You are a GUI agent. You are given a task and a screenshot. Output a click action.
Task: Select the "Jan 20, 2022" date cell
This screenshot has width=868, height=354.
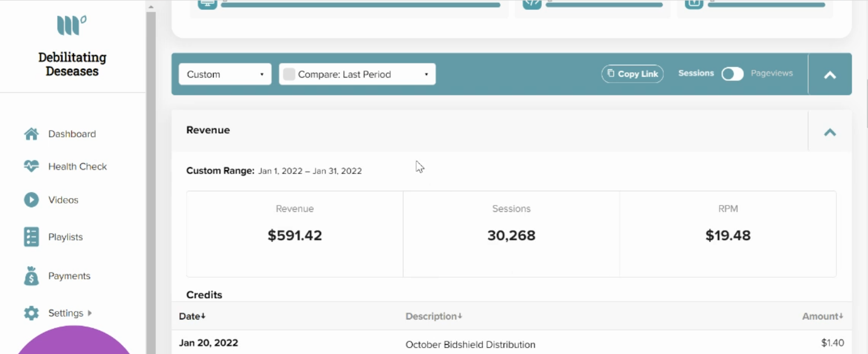[208, 343]
